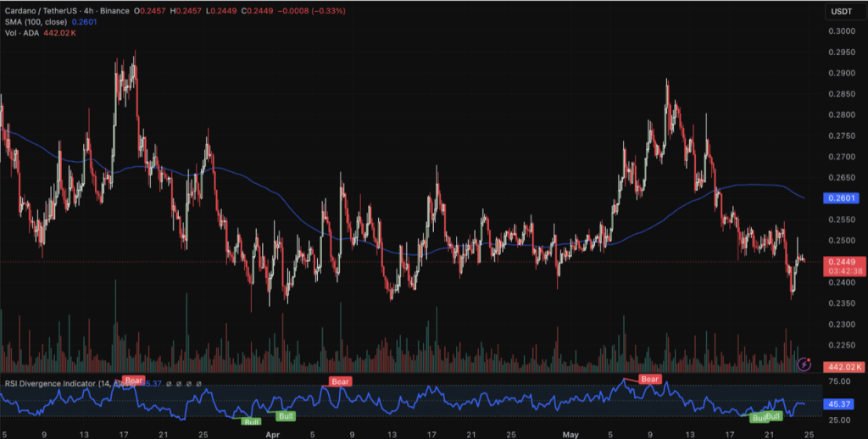This screenshot has width=868, height=439.
Task: Click the 0.2500 price scale label
Action: 841,240
